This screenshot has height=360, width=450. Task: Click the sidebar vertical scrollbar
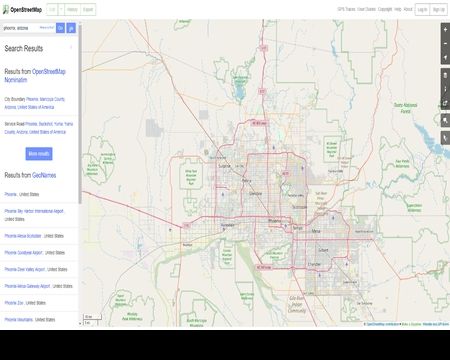80,113
